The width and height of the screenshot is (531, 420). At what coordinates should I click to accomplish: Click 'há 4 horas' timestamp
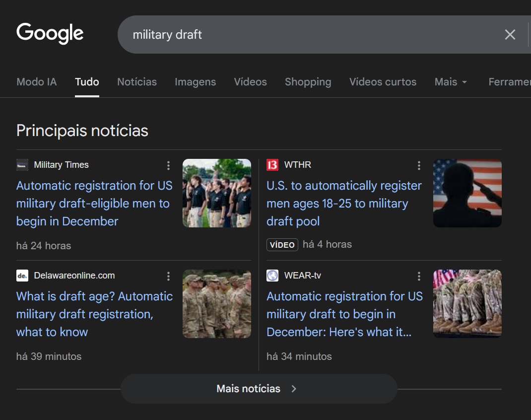point(327,245)
